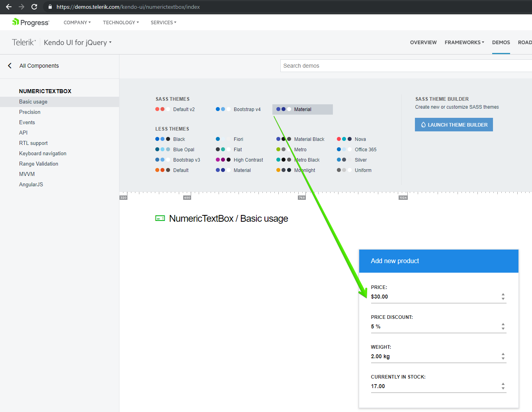Click the Progress logo
The width and height of the screenshot is (532, 412).
pyautogui.click(x=31, y=22)
